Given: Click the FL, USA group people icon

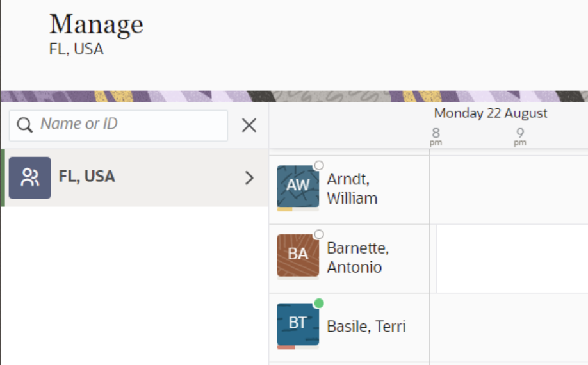Looking at the screenshot, I should click(29, 177).
